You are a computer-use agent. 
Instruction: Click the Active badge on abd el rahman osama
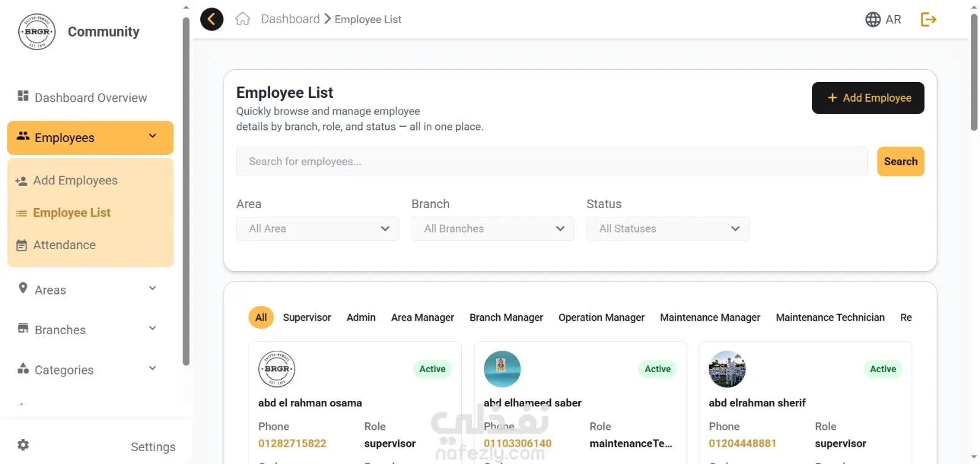(x=432, y=369)
